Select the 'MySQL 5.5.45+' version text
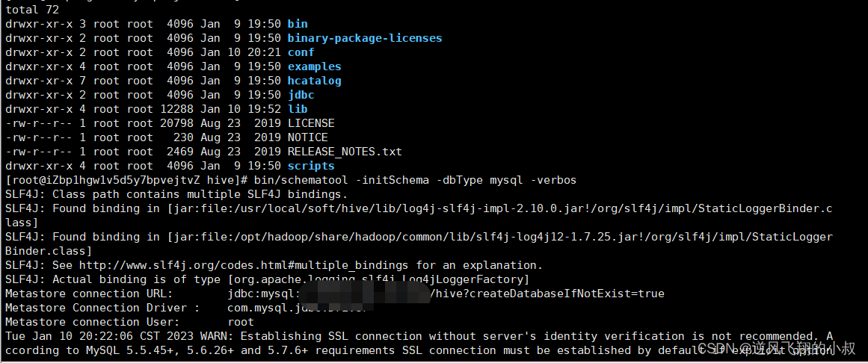The width and height of the screenshot is (868, 363). click(129, 350)
